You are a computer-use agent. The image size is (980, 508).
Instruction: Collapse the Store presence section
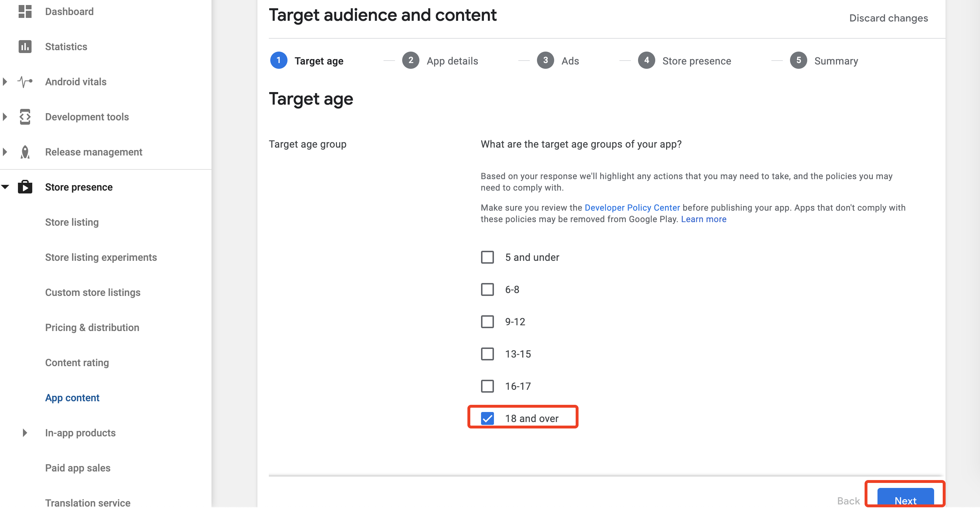click(5, 187)
